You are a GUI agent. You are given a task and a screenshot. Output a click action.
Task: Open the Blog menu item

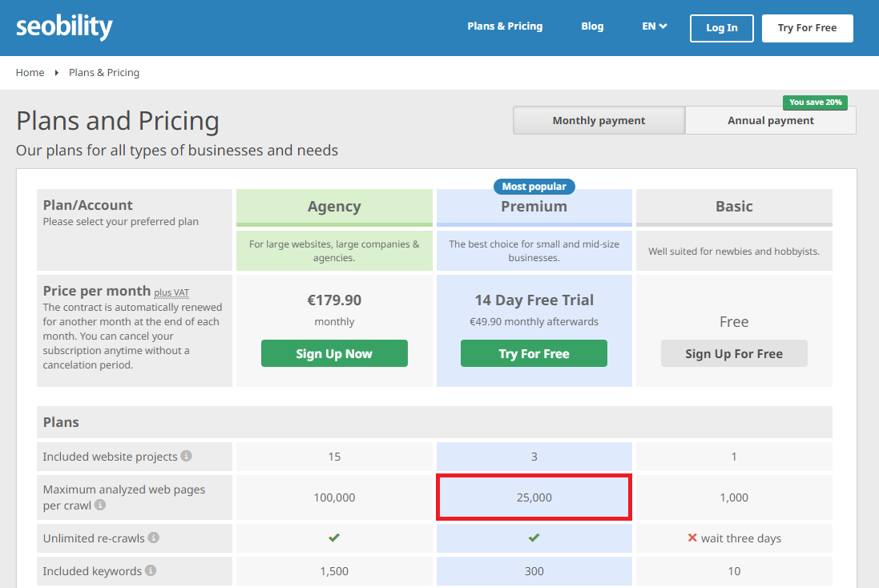click(x=592, y=26)
